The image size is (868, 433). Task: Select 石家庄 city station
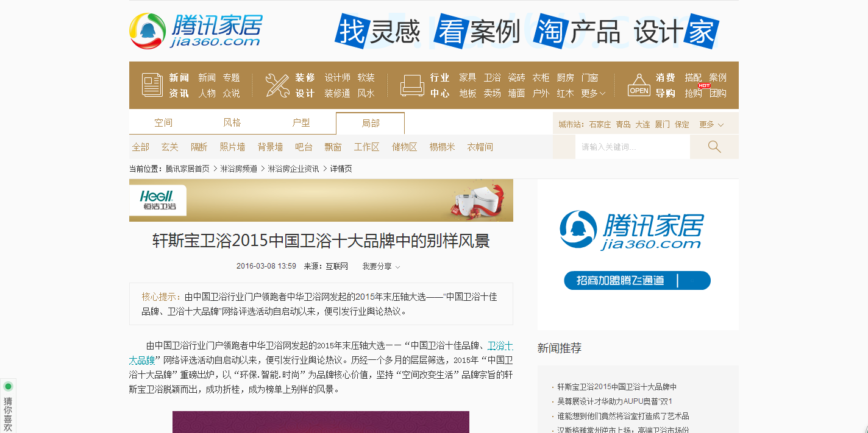(x=600, y=124)
